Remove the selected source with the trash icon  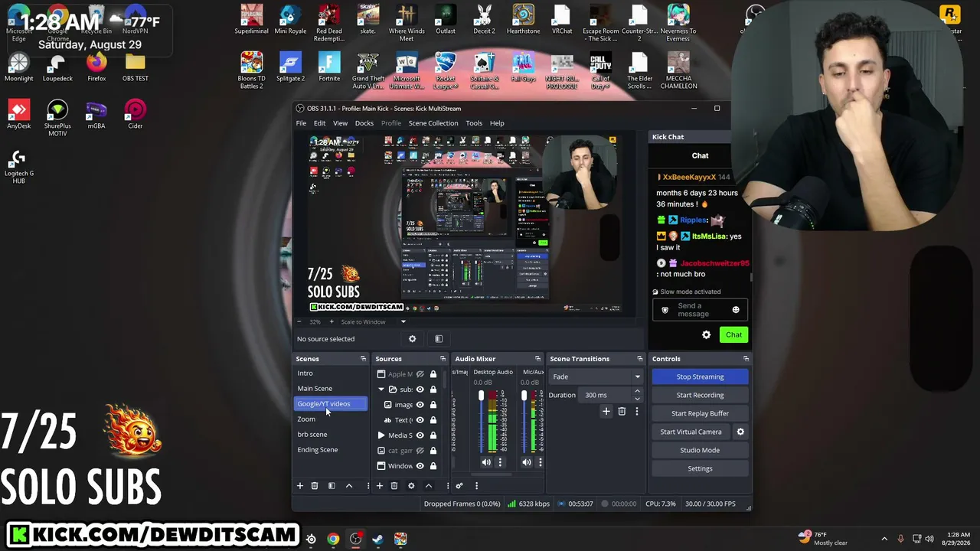[394, 486]
